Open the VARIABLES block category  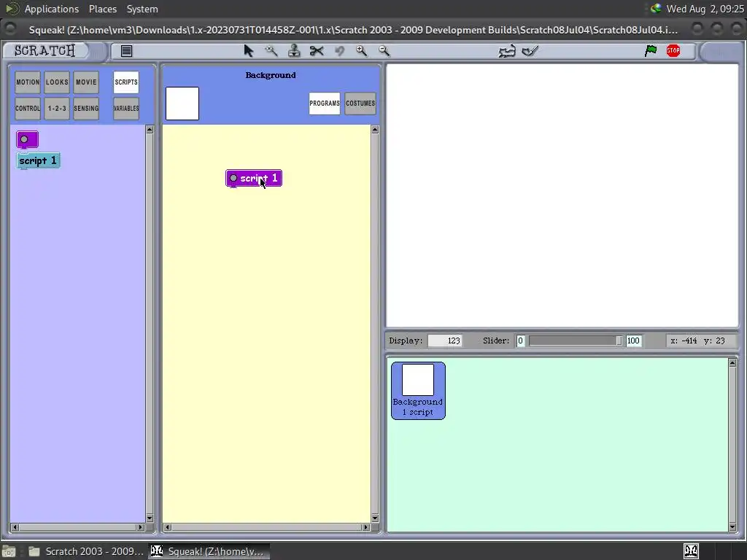pos(126,109)
